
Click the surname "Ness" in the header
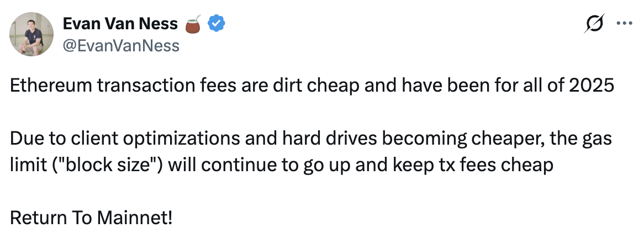click(160, 24)
